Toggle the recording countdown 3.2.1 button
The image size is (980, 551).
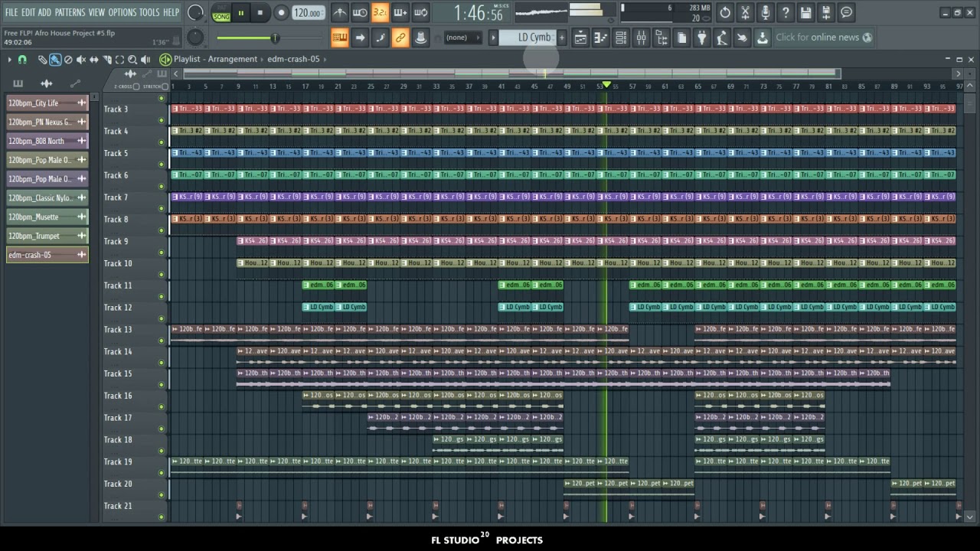point(380,13)
